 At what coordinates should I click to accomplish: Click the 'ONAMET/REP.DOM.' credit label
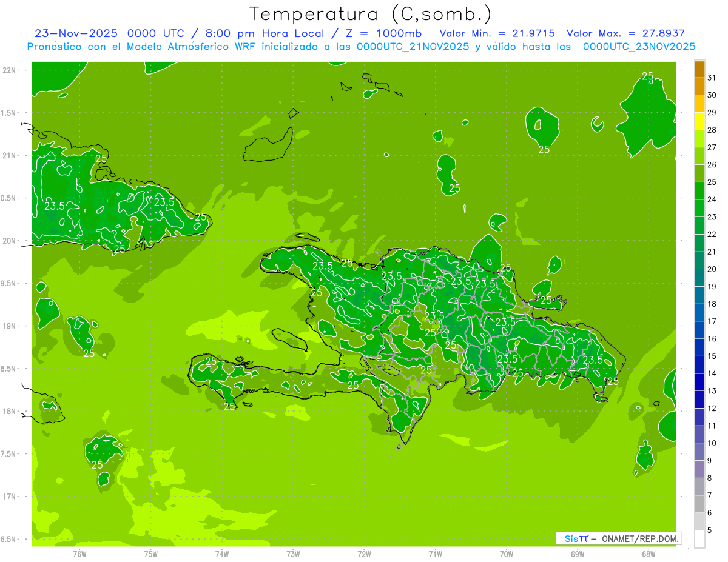[x=640, y=538]
